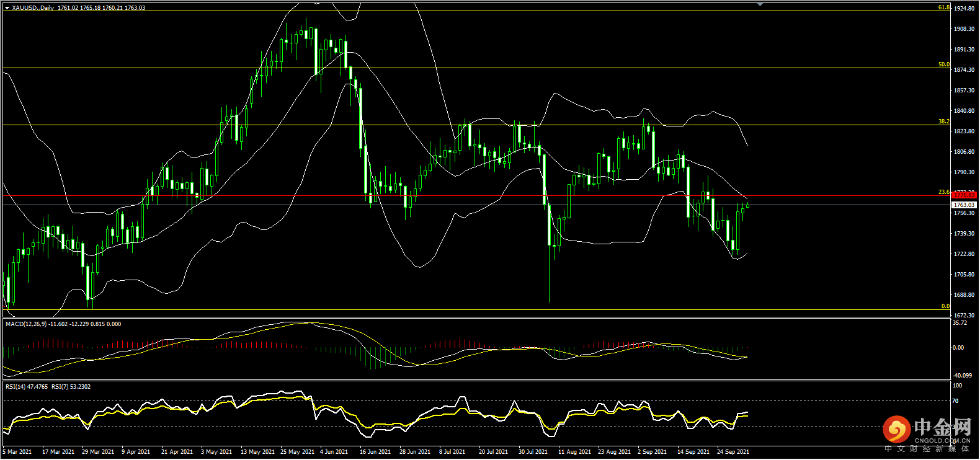Click the 14 Sep 2021 date label

pos(693,452)
